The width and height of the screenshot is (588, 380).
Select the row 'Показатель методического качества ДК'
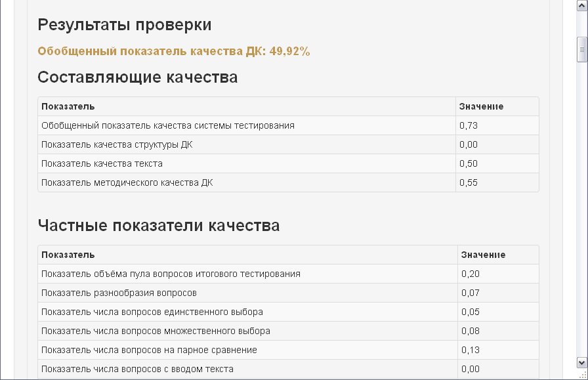click(288, 182)
